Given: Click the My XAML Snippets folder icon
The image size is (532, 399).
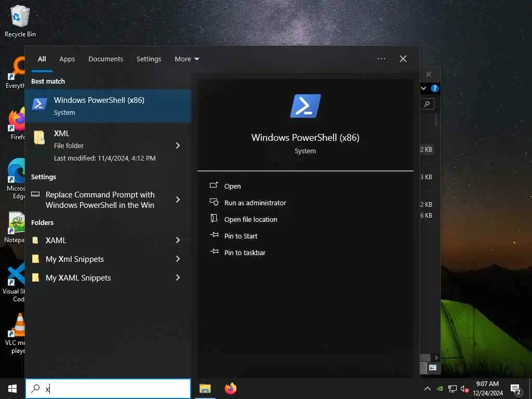Looking at the screenshot, I should (x=35, y=277).
